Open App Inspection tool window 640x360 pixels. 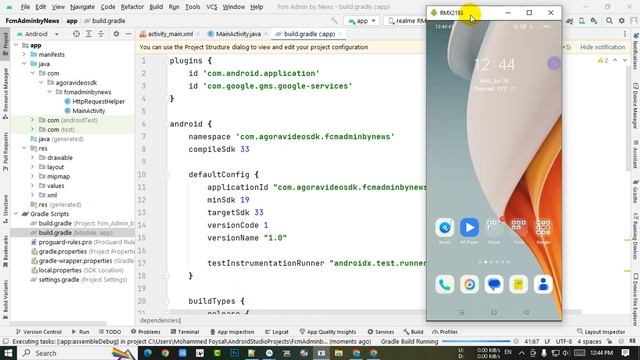point(232,332)
